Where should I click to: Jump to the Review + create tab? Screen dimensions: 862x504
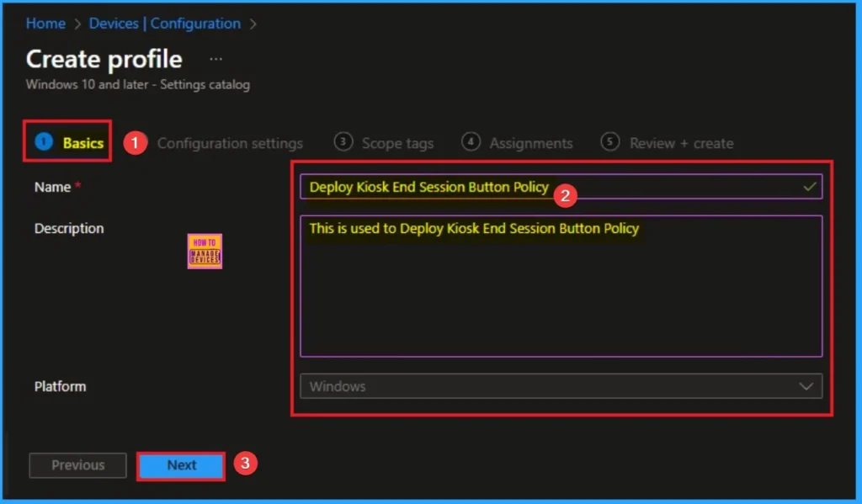click(x=681, y=143)
